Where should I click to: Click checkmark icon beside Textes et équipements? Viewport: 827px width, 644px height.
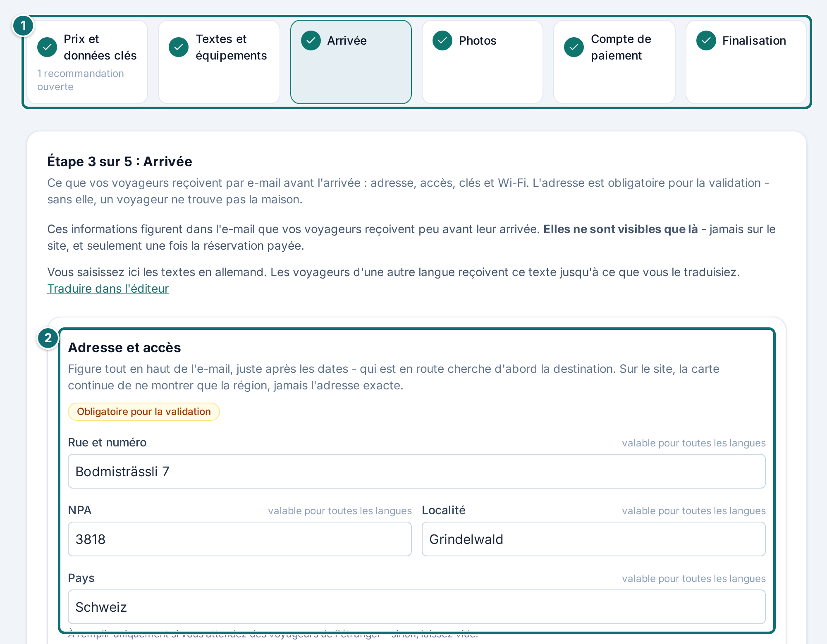pos(179,47)
